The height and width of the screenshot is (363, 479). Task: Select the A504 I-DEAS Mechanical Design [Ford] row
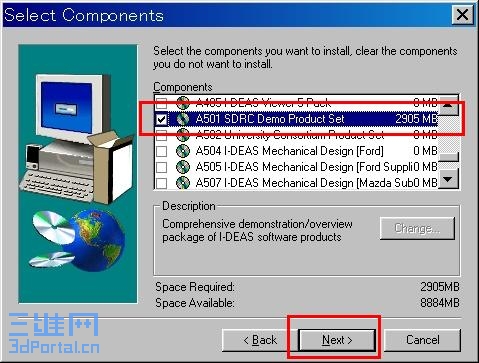pos(296,151)
